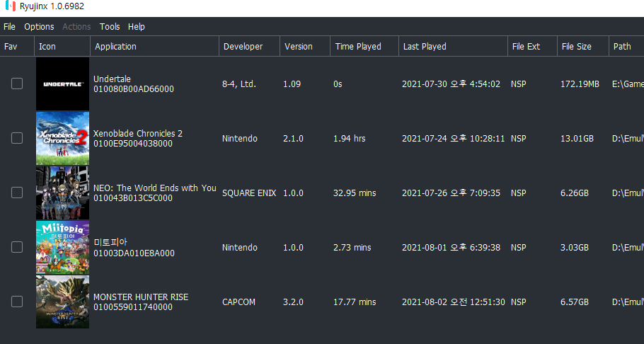Tick favorite box for NEO: The World Ends with You

pyautogui.click(x=17, y=193)
